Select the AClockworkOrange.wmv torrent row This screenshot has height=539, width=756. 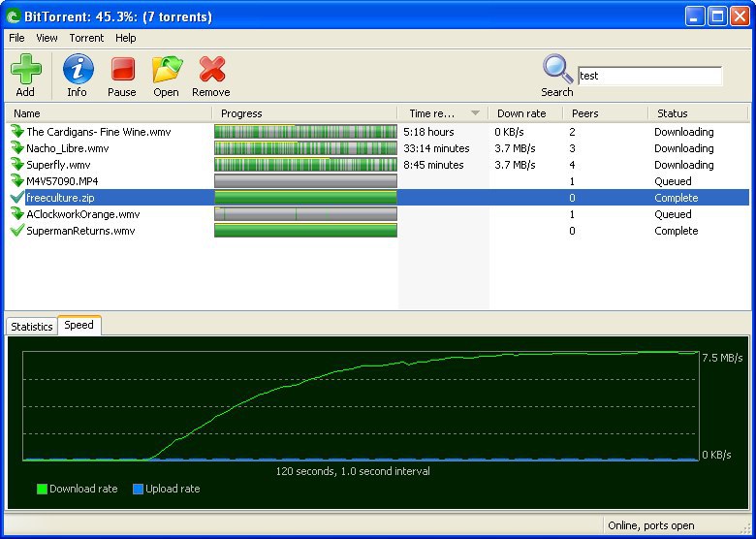377,214
